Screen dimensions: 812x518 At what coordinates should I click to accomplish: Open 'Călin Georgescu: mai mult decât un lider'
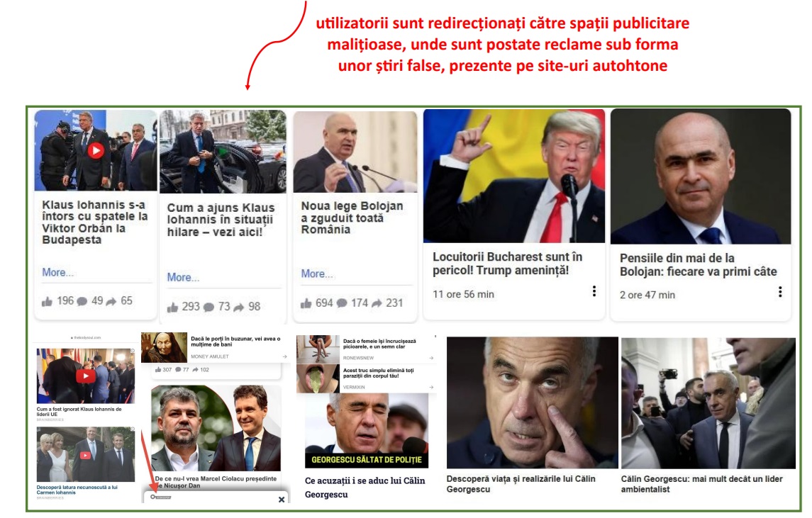[701, 484]
